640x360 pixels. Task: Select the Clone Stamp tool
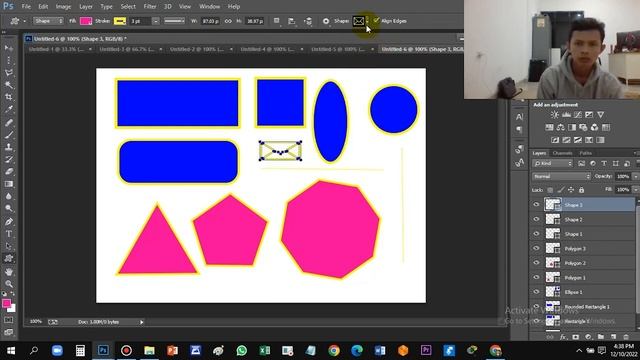[9, 147]
